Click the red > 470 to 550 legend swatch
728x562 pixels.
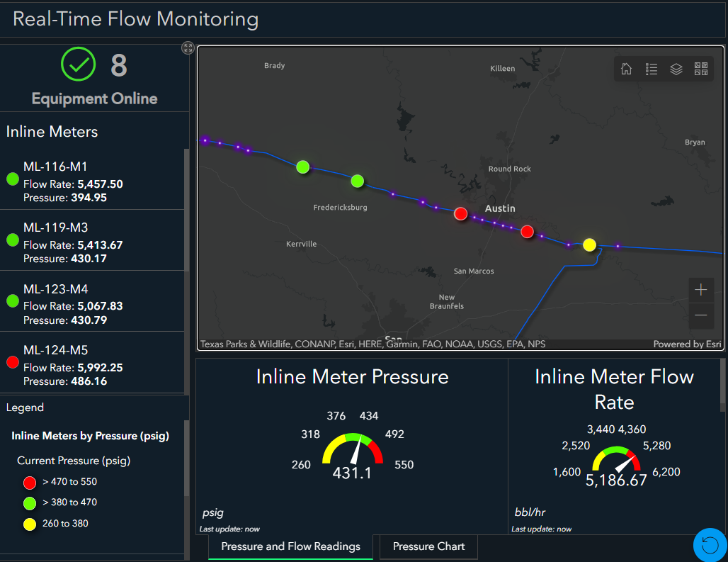point(30,483)
